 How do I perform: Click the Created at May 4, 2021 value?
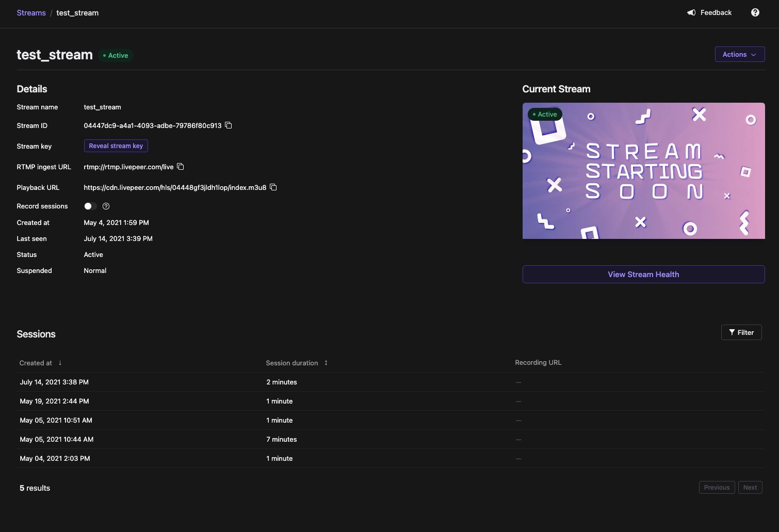pos(116,222)
